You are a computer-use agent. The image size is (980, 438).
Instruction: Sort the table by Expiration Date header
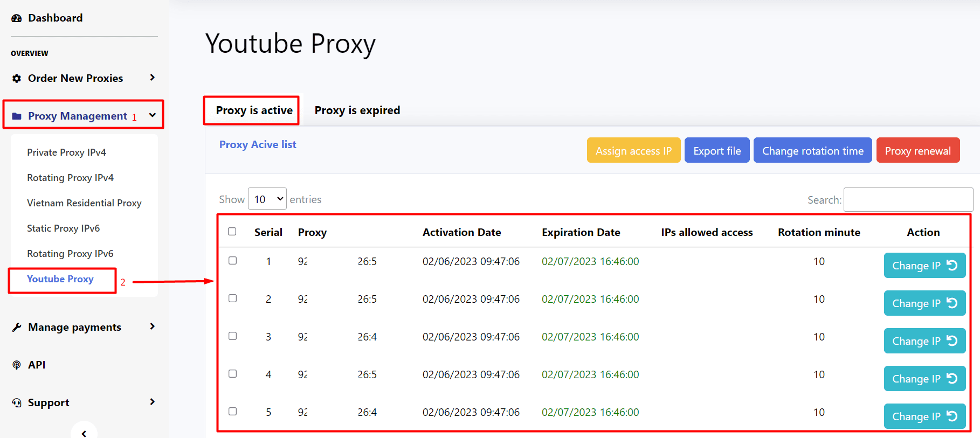coord(581,232)
